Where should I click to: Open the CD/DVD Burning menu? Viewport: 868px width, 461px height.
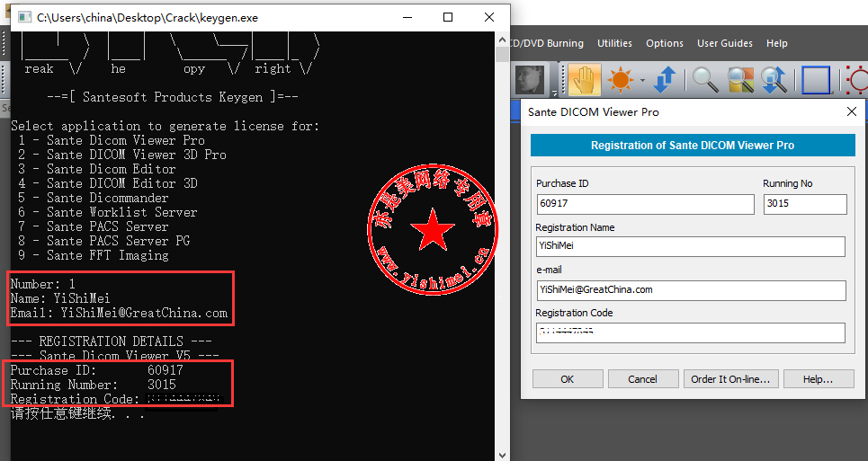(x=547, y=43)
